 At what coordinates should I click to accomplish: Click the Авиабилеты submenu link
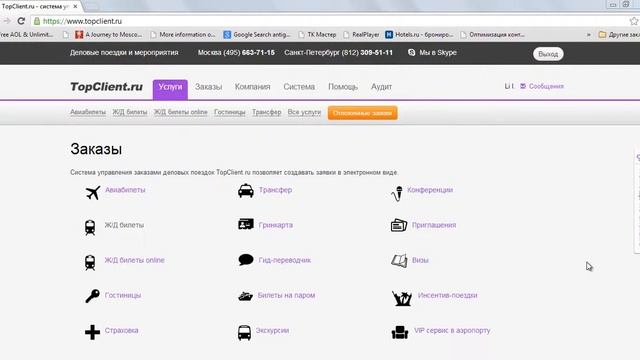[x=88, y=112]
